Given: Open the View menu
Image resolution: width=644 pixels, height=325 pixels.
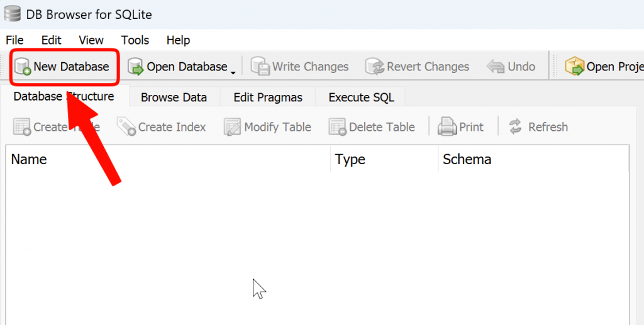Looking at the screenshot, I should [91, 40].
